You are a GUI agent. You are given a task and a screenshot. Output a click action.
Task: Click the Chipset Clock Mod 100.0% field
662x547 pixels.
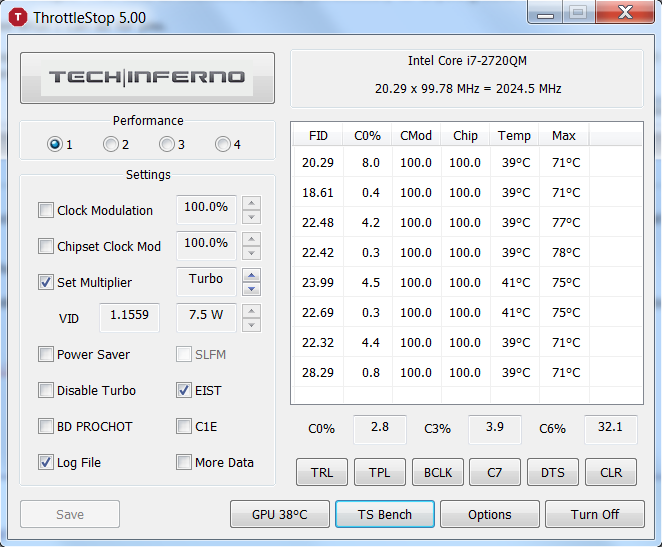coord(206,246)
